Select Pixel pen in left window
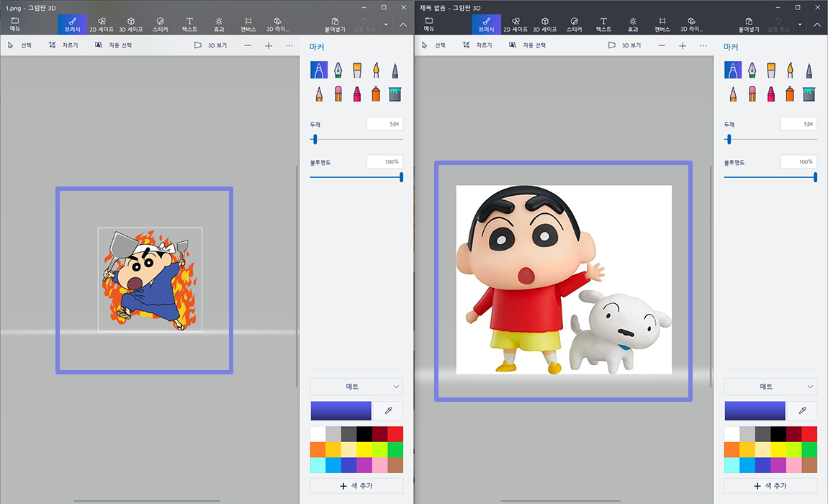The image size is (828, 504). click(x=395, y=70)
